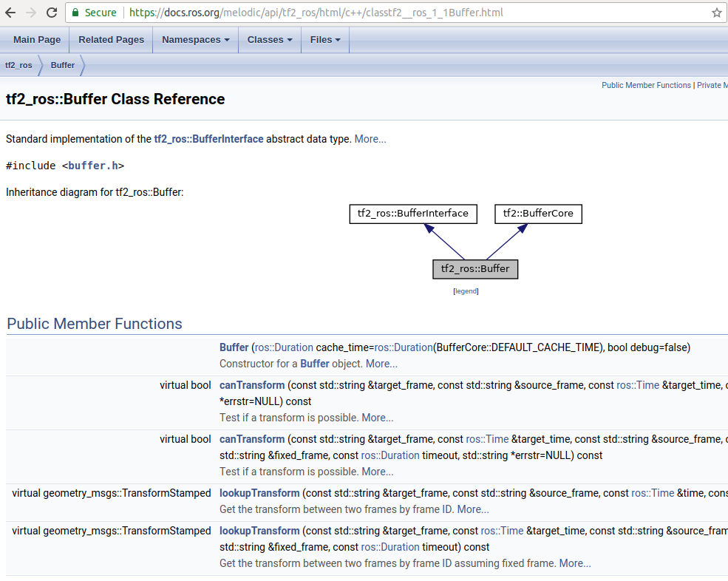The height and width of the screenshot is (581, 728).
Task: Click the first canTransform function link
Action: click(251, 384)
